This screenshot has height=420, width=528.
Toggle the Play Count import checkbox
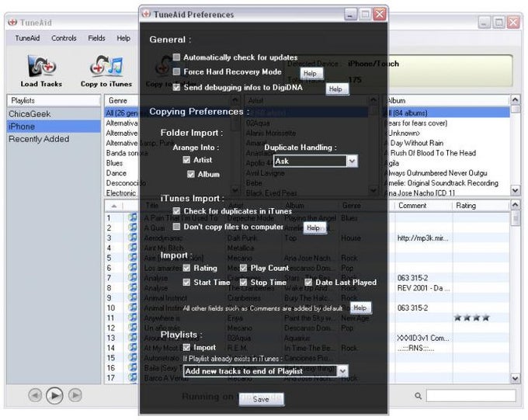[244, 268]
